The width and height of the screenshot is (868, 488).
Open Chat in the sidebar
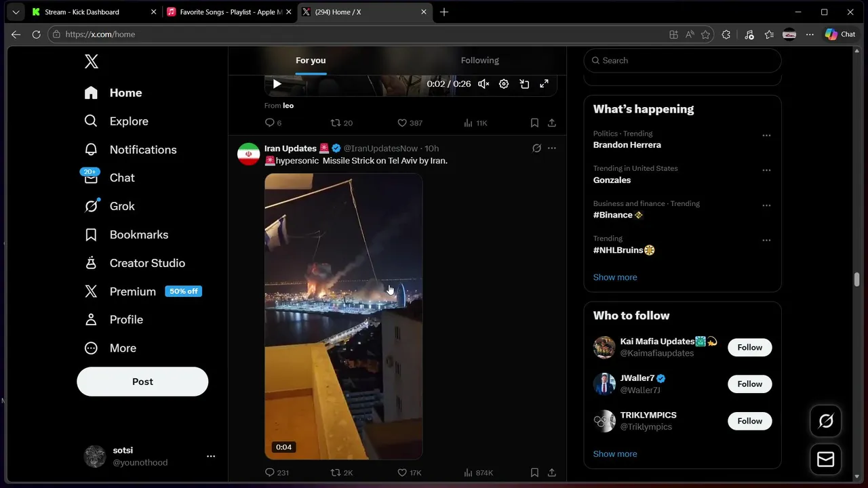click(110, 178)
